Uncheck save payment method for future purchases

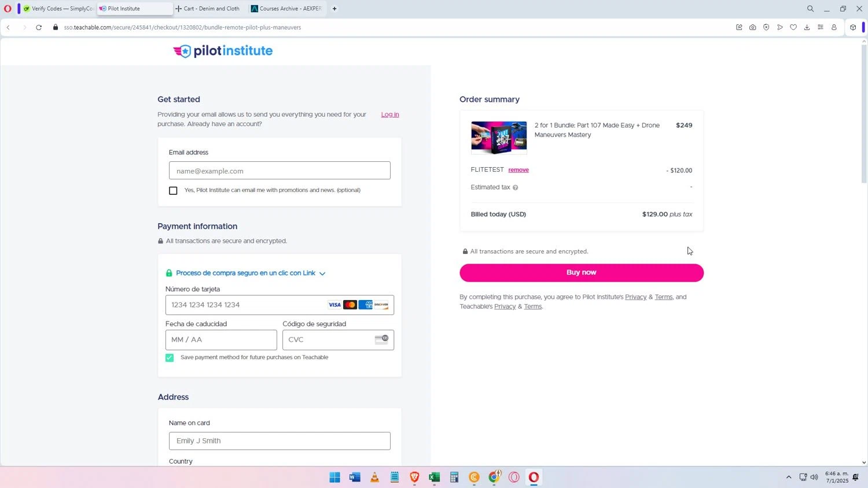(x=170, y=358)
